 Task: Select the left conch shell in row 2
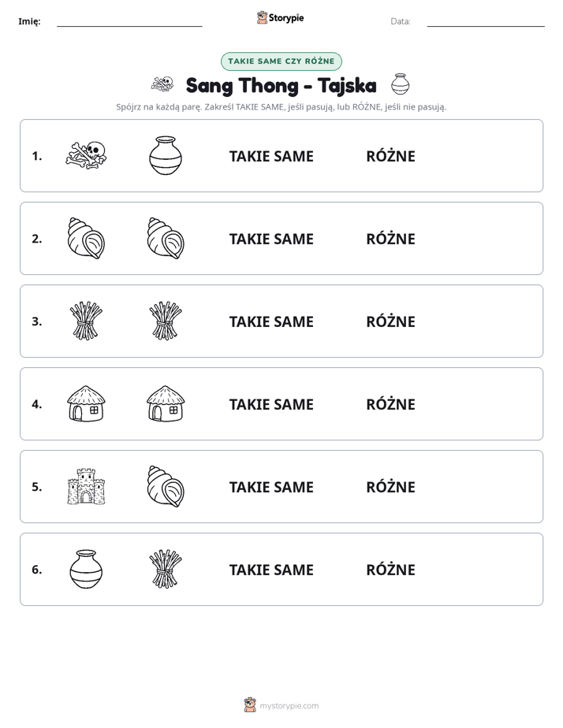[x=86, y=238]
